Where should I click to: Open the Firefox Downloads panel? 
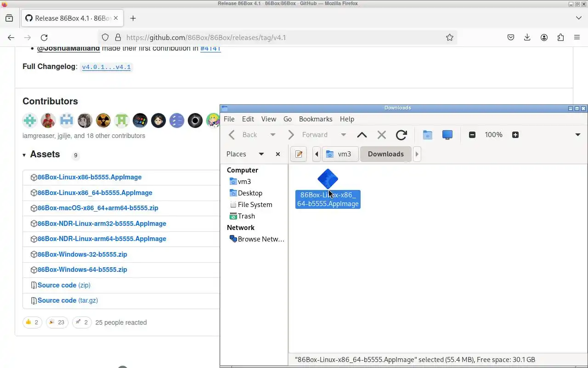point(527,38)
